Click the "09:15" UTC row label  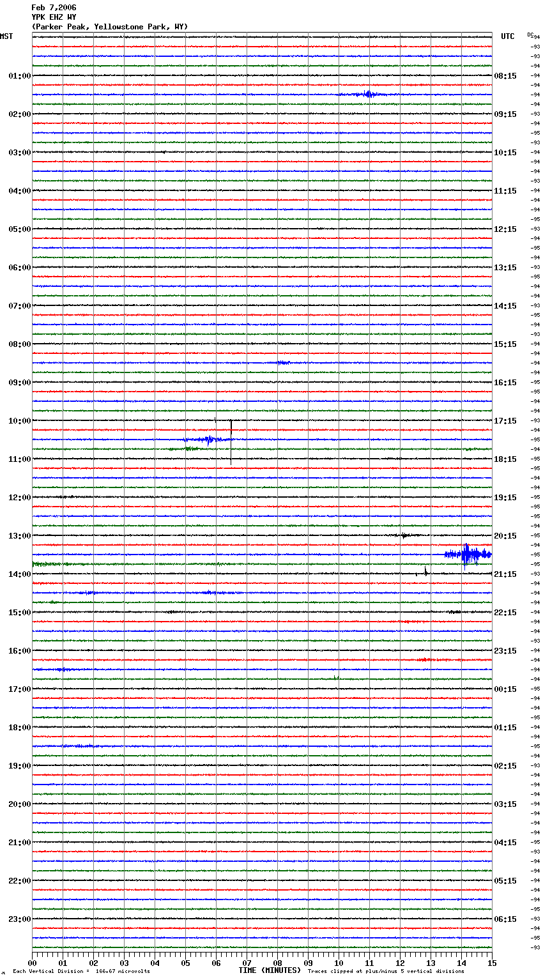coord(505,114)
